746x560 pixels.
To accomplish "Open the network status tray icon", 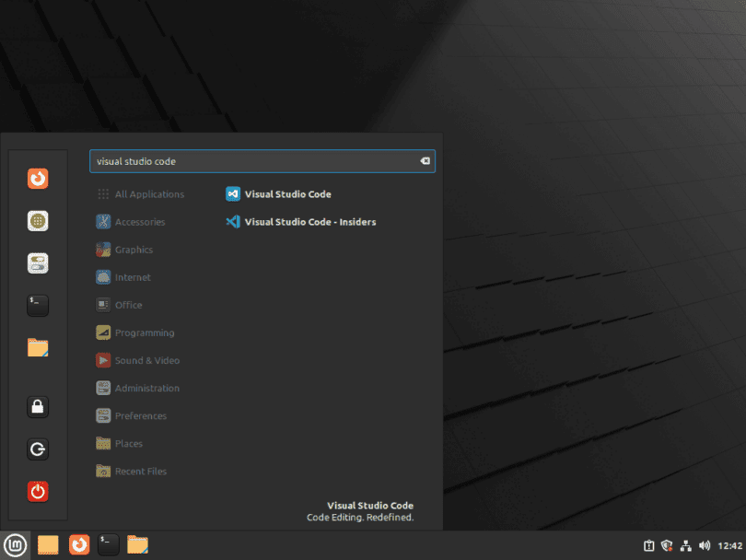I will point(685,544).
